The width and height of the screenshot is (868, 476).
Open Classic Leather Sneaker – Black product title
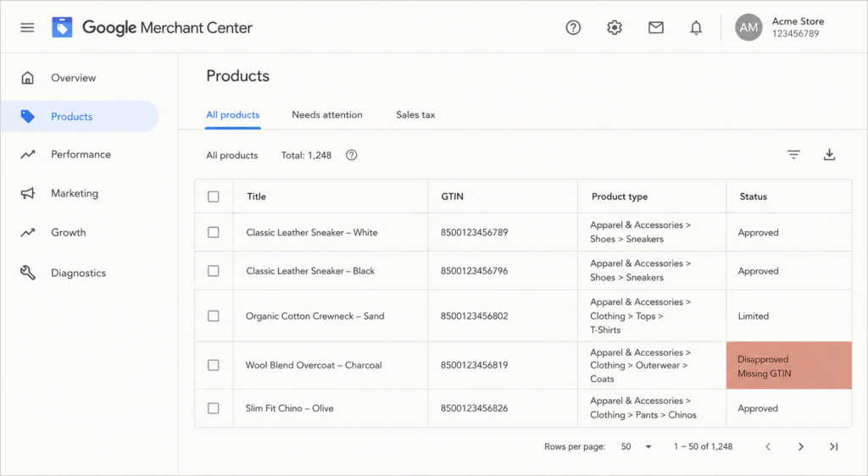(310, 271)
